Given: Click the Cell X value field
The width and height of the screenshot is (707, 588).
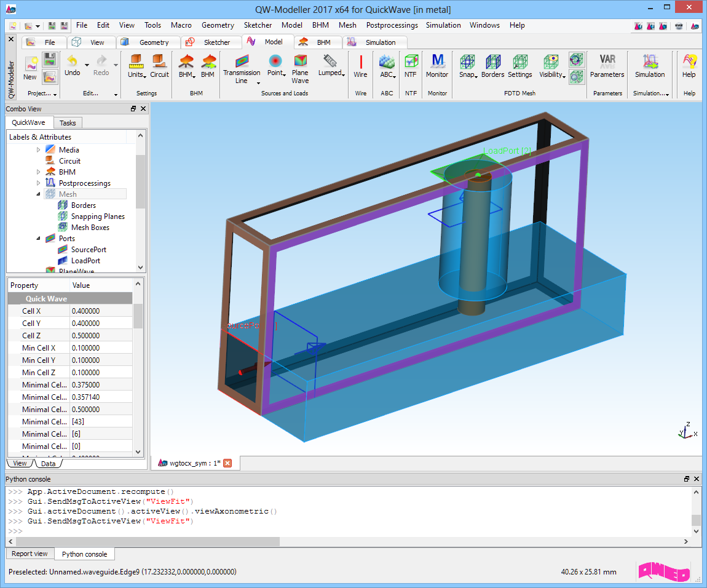Looking at the screenshot, I should pyautogui.click(x=101, y=311).
